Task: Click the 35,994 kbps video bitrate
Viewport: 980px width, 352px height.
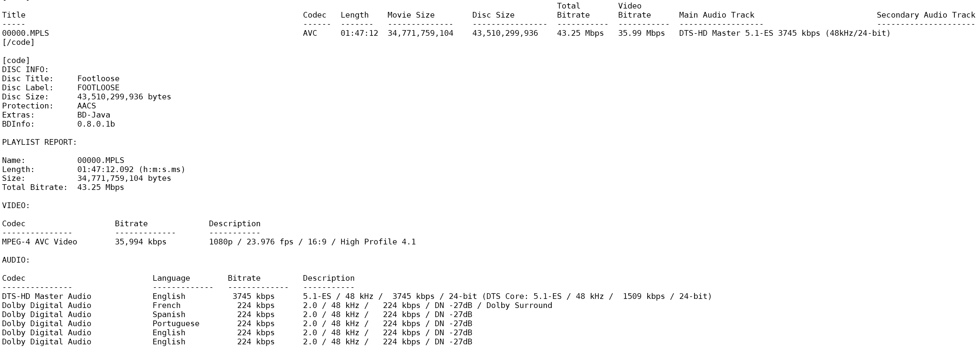Action: pyautogui.click(x=140, y=242)
